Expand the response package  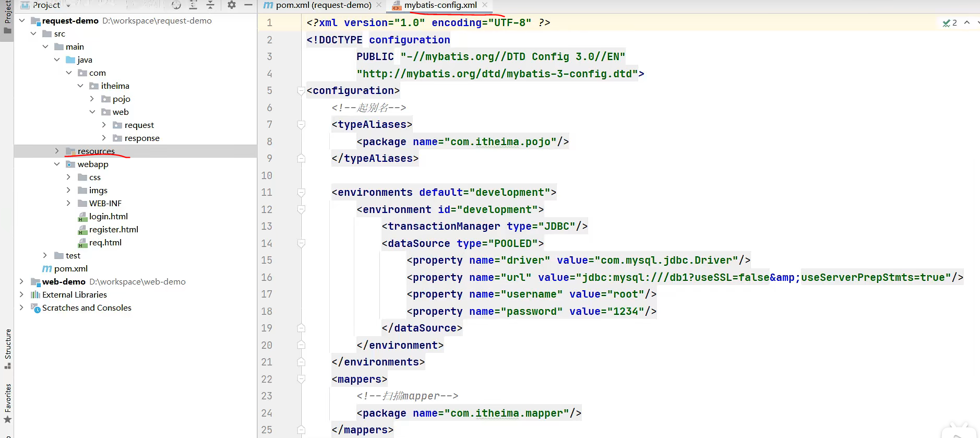coord(104,138)
